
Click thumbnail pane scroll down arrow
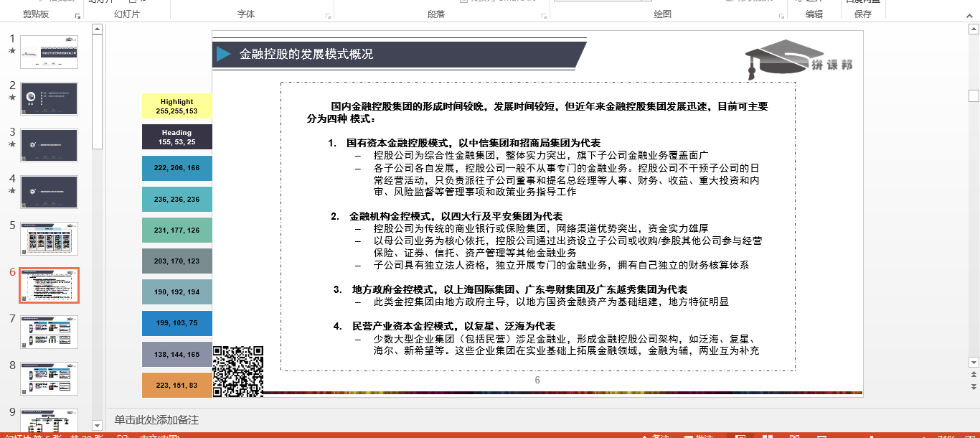tap(98, 426)
